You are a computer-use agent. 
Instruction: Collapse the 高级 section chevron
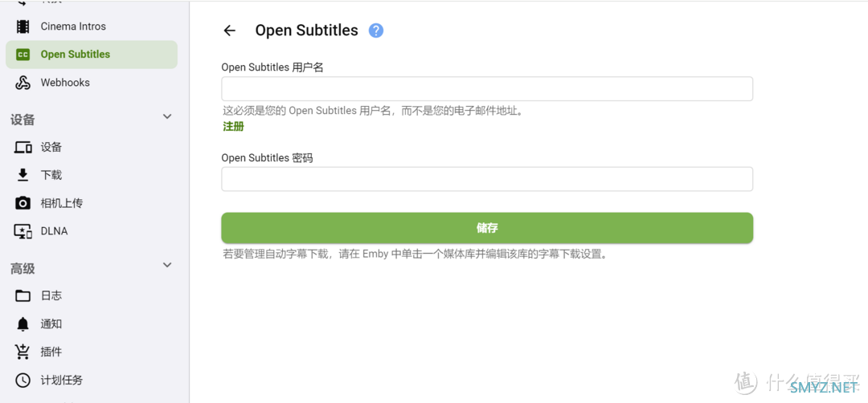tap(167, 266)
